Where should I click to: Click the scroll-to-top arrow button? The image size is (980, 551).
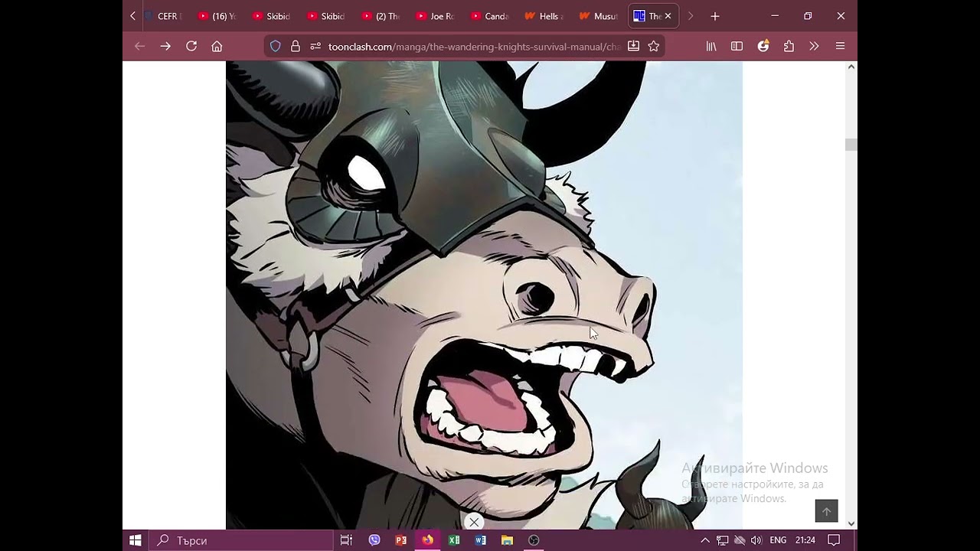click(826, 511)
